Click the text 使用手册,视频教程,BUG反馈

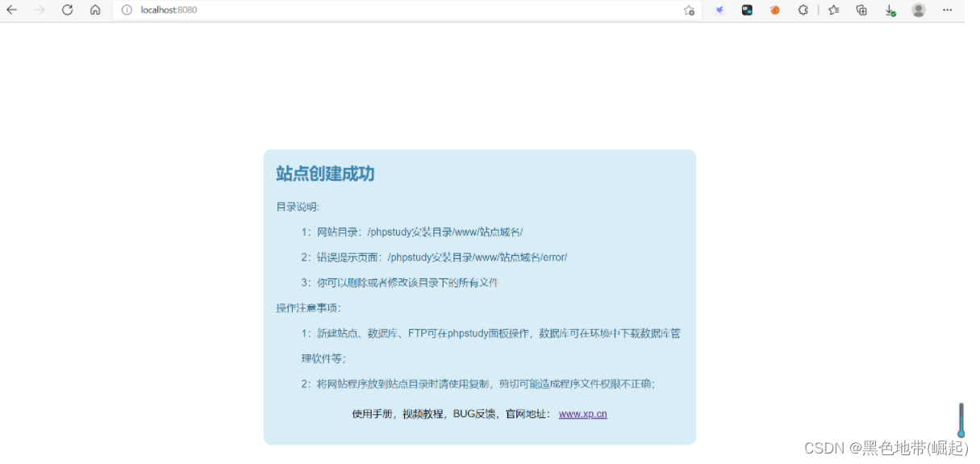425,414
